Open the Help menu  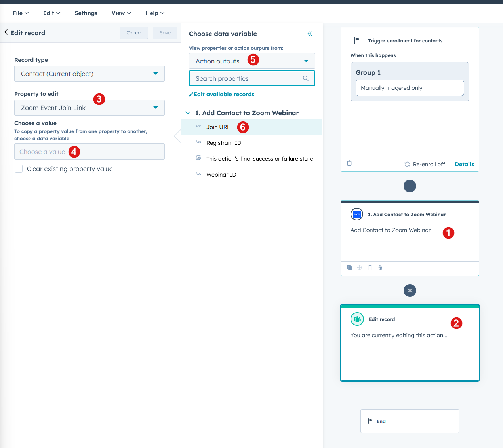tap(155, 13)
